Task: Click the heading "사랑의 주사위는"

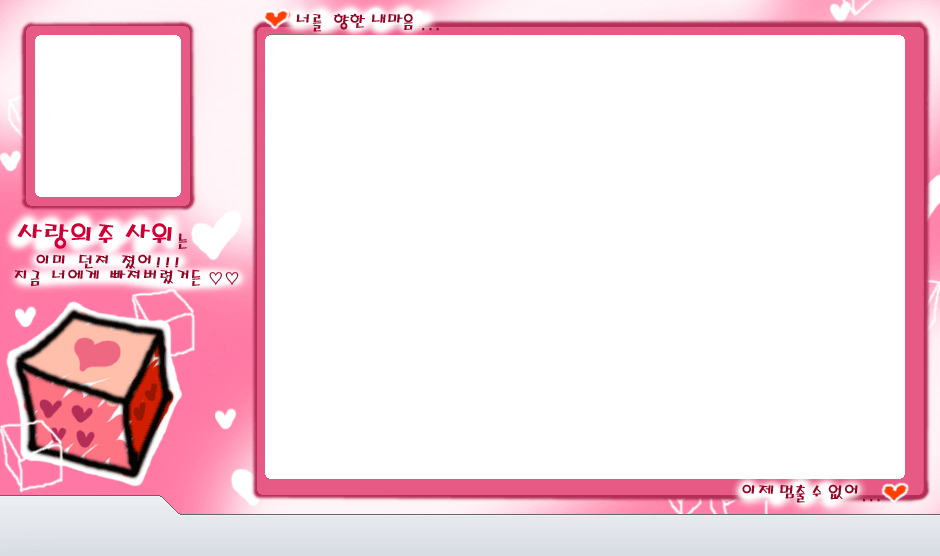Action: pyautogui.click(x=103, y=235)
